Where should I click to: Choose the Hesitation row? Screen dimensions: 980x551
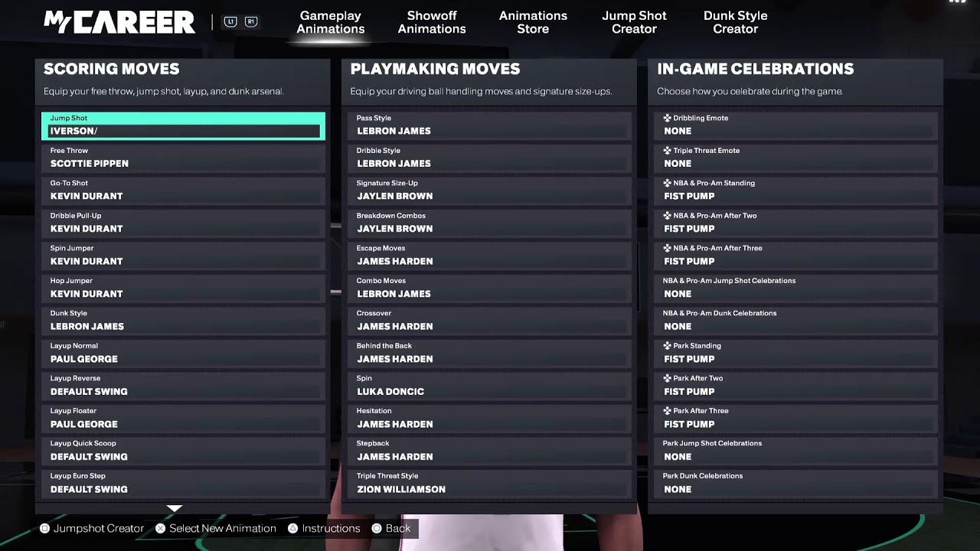pyautogui.click(x=490, y=418)
